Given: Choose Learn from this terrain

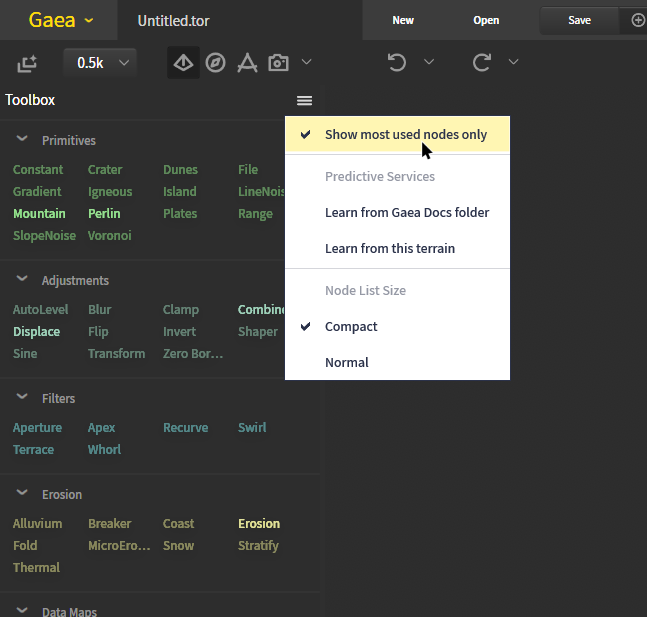Looking at the screenshot, I should (x=390, y=248).
